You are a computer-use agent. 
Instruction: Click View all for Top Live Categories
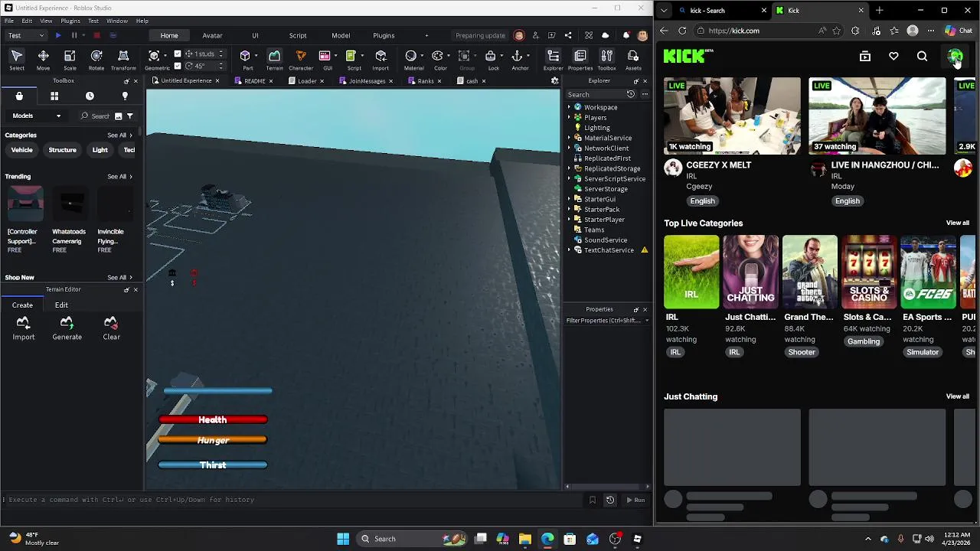tap(957, 223)
